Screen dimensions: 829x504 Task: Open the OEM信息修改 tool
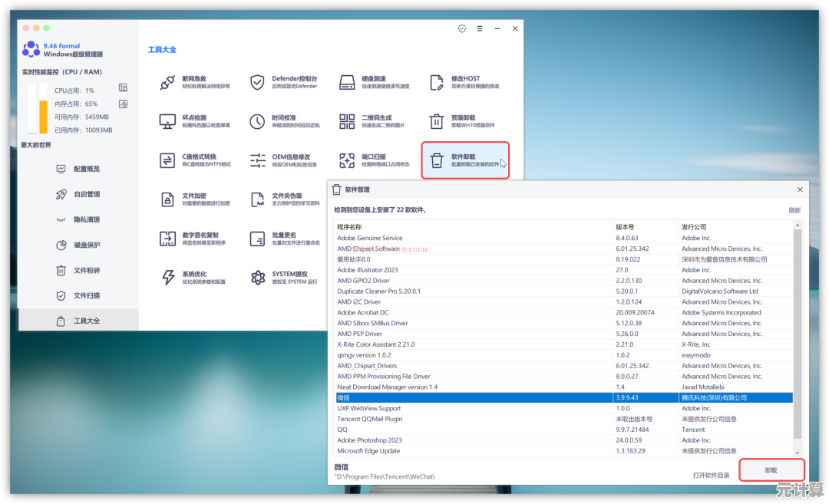coord(282,160)
